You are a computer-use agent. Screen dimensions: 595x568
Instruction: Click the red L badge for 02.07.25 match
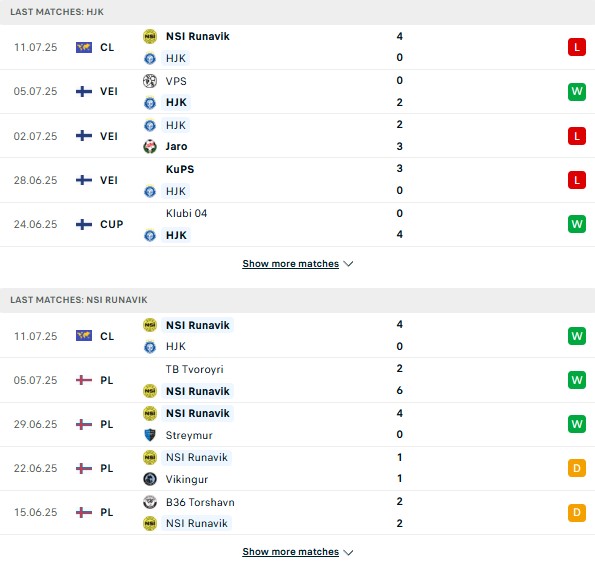[577, 136]
